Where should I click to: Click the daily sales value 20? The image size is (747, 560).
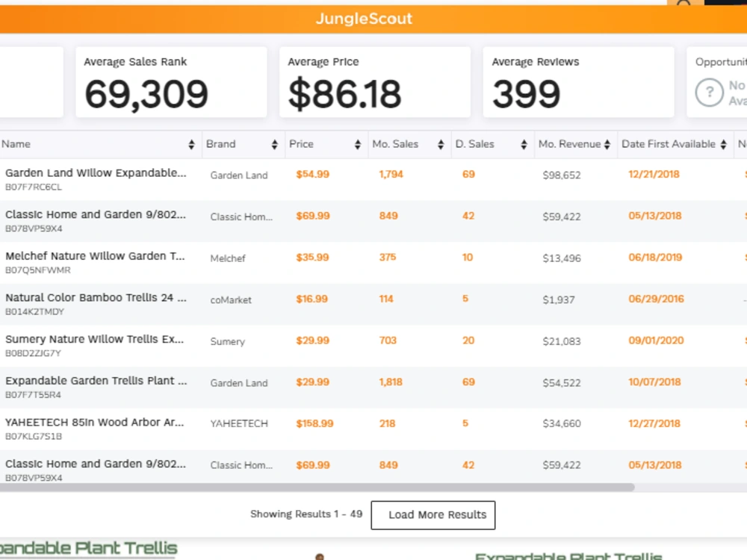[x=468, y=340]
